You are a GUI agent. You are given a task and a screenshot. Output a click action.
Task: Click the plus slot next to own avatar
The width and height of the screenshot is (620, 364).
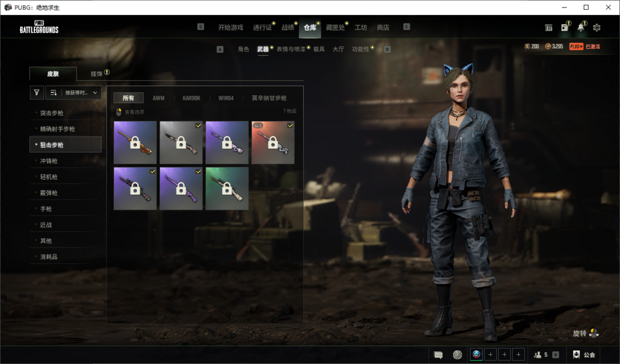490,354
